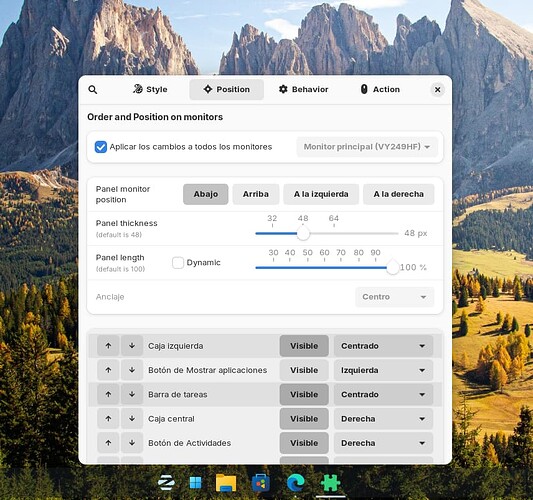Open the Anclaje Centro dropdown
Image resolution: width=533 pixels, height=500 pixels.
tap(394, 297)
